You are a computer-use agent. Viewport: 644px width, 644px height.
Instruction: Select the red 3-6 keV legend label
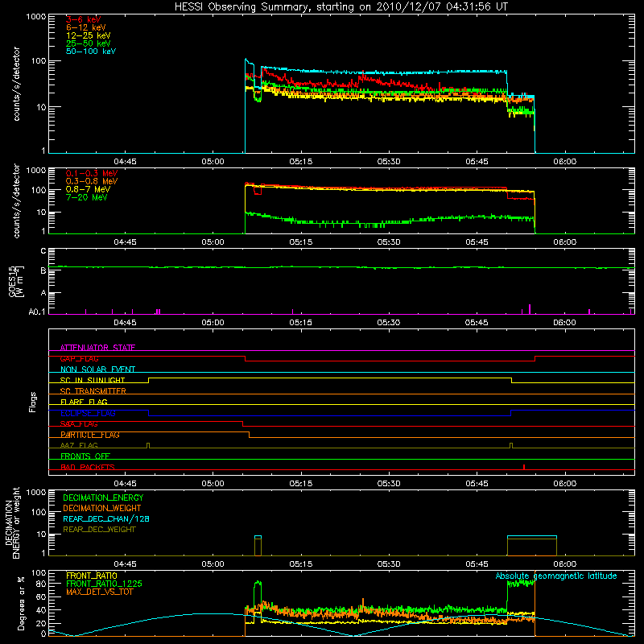tap(84, 19)
